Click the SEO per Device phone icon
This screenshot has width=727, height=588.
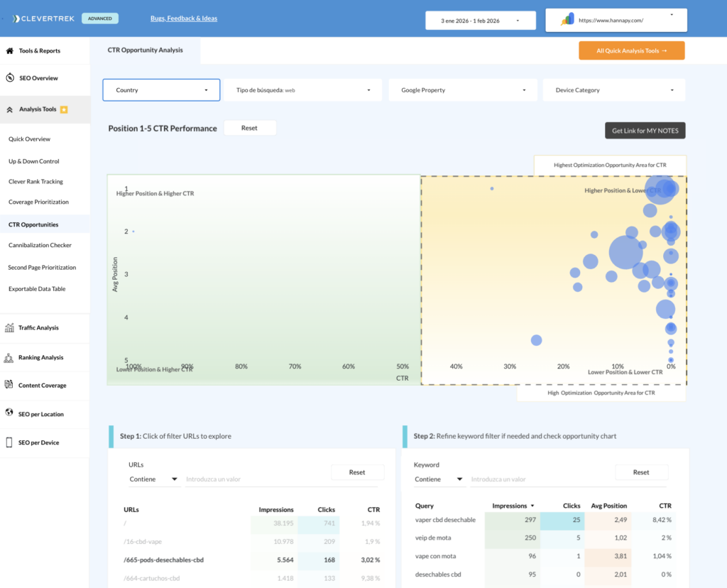[x=10, y=442]
